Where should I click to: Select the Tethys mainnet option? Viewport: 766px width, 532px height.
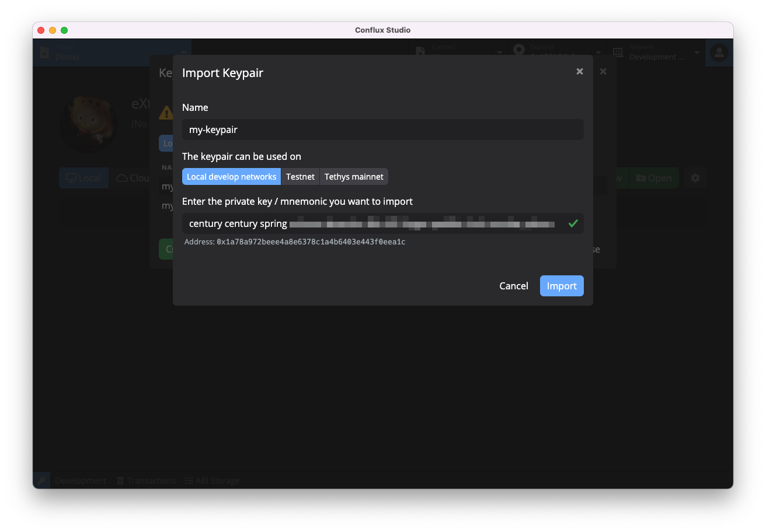click(354, 177)
